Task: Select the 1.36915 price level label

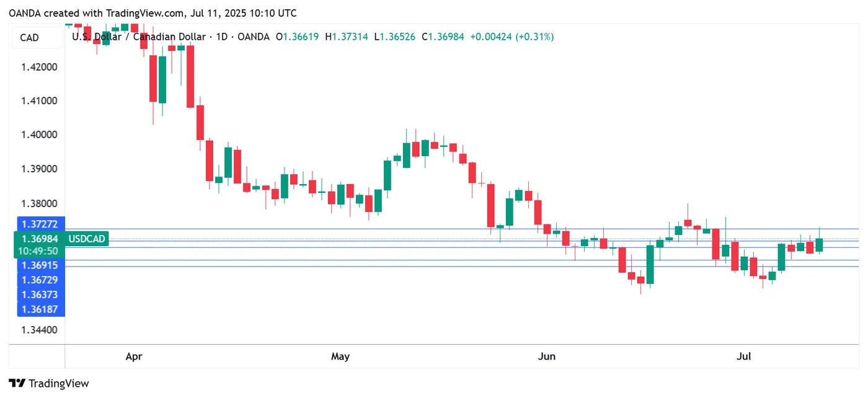Action: (39, 265)
